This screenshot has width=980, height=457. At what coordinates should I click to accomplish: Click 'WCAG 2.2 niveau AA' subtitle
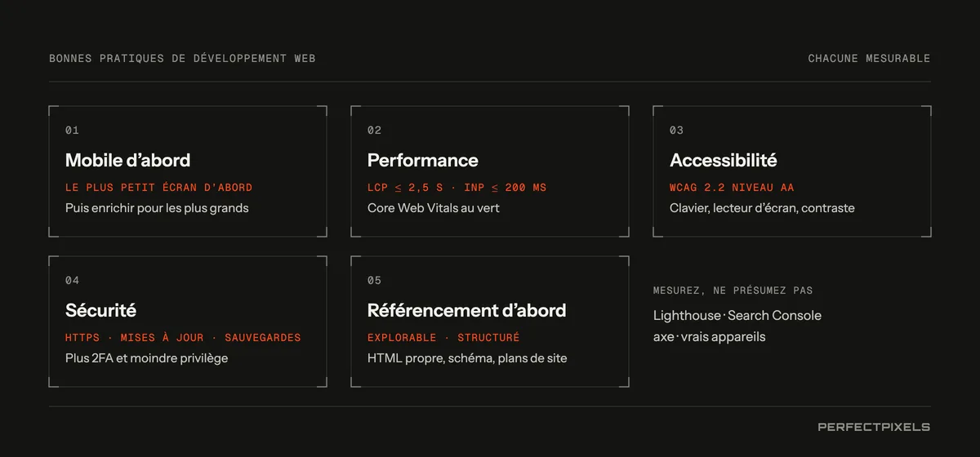(733, 188)
